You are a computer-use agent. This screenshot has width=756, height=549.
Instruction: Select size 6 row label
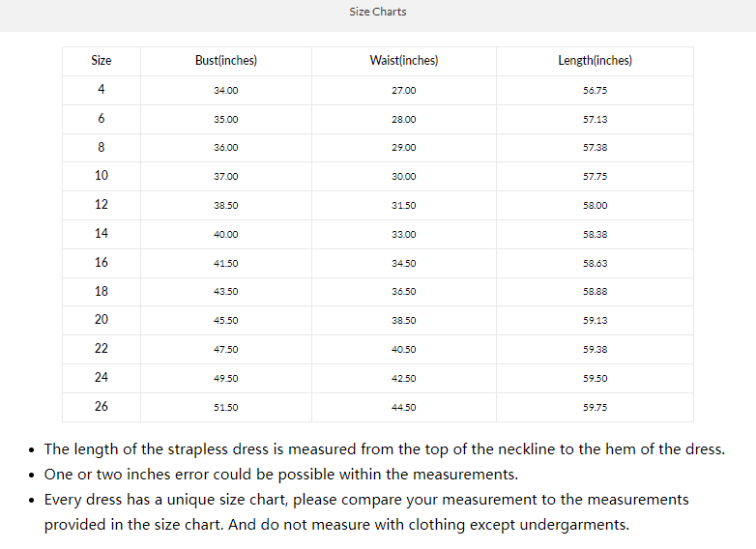click(x=102, y=119)
